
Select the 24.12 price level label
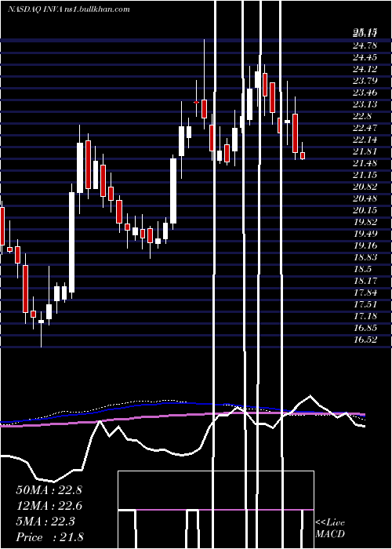[x=365, y=69]
